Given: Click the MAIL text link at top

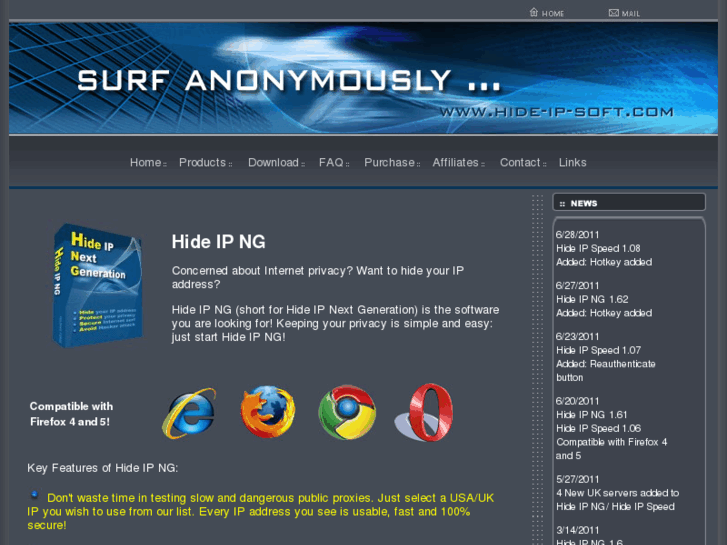Looking at the screenshot, I should 631,14.
